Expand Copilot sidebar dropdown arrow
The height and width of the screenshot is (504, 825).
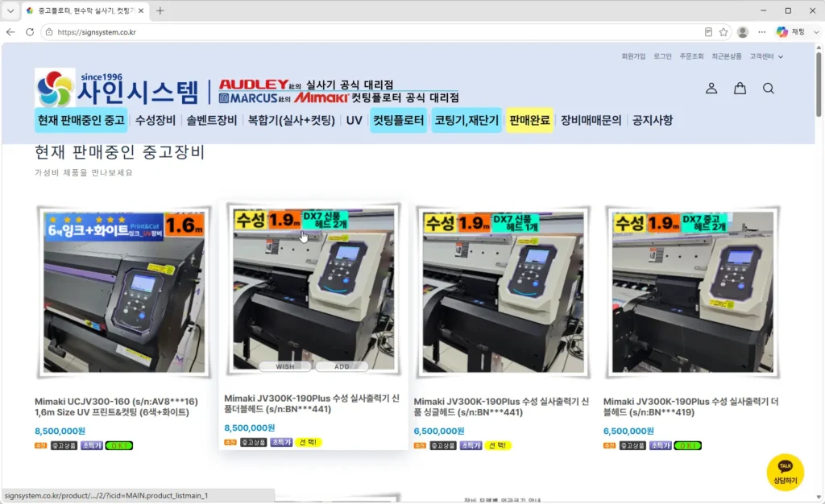tap(816, 32)
